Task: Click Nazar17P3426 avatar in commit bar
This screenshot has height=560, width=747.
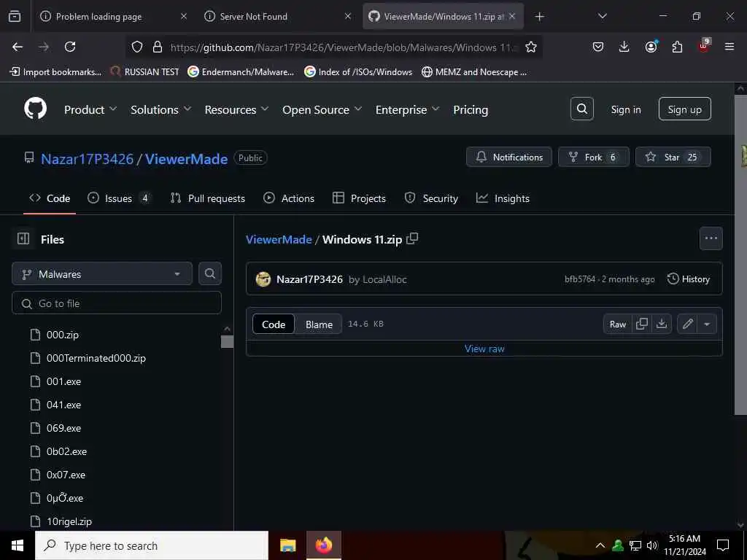Action: click(x=263, y=279)
